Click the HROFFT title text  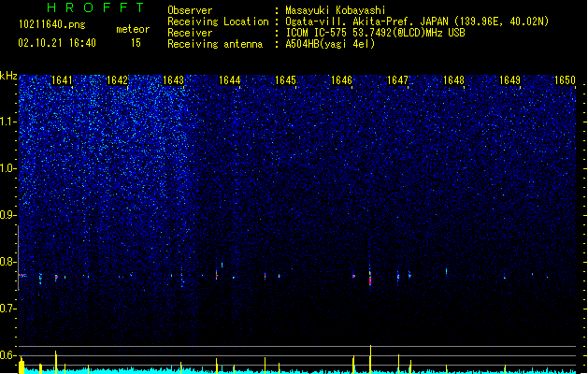(x=95, y=7)
